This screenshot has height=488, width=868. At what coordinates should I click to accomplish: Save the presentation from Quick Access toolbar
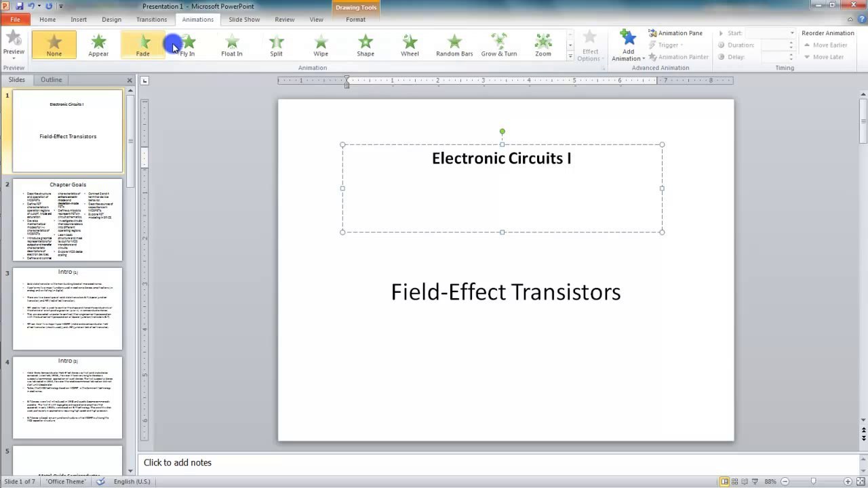point(19,6)
